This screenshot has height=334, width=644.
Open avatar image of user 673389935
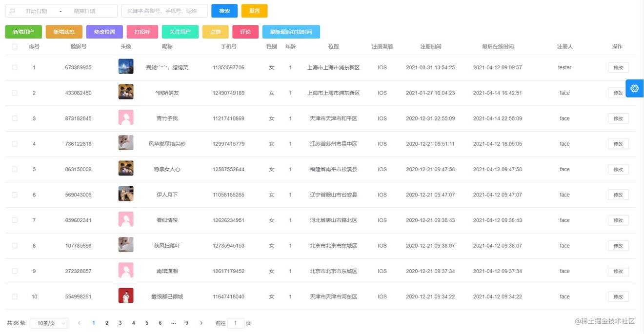[x=126, y=67]
